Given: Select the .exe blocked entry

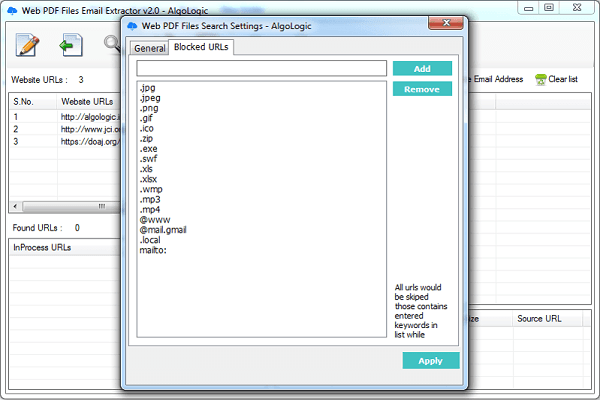Looking at the screenshot, I should click(x=148, y=149).
